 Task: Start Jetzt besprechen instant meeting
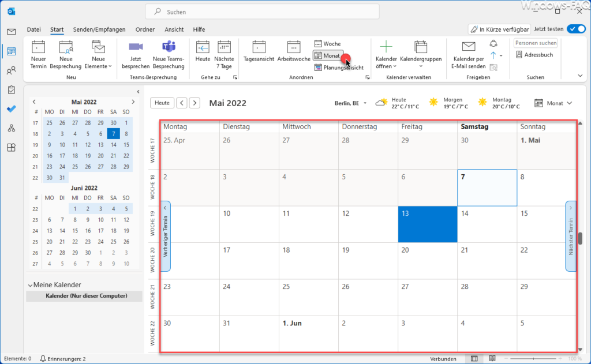136,55
